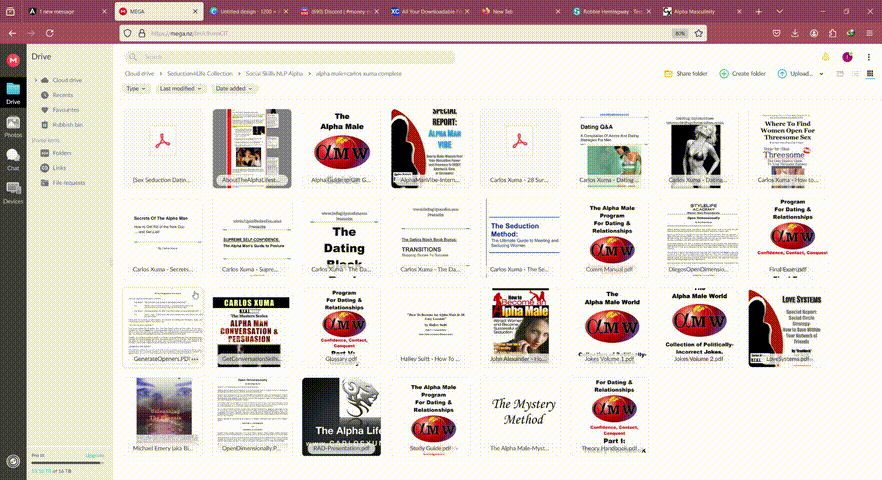Open the Chat section in left rail

tap(13, 159)
